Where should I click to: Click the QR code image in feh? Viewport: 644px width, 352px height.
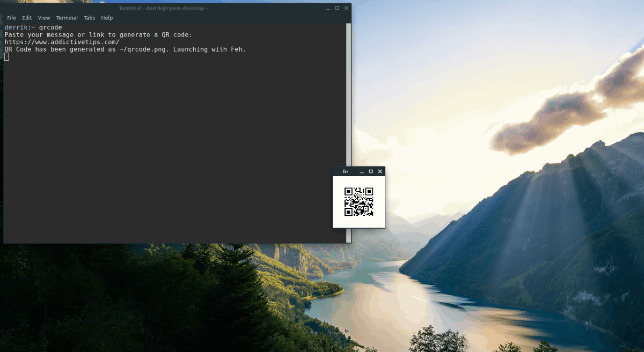358,202
